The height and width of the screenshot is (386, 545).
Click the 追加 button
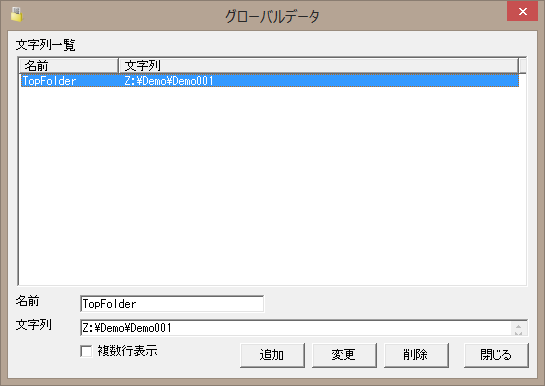pos(272,355)
